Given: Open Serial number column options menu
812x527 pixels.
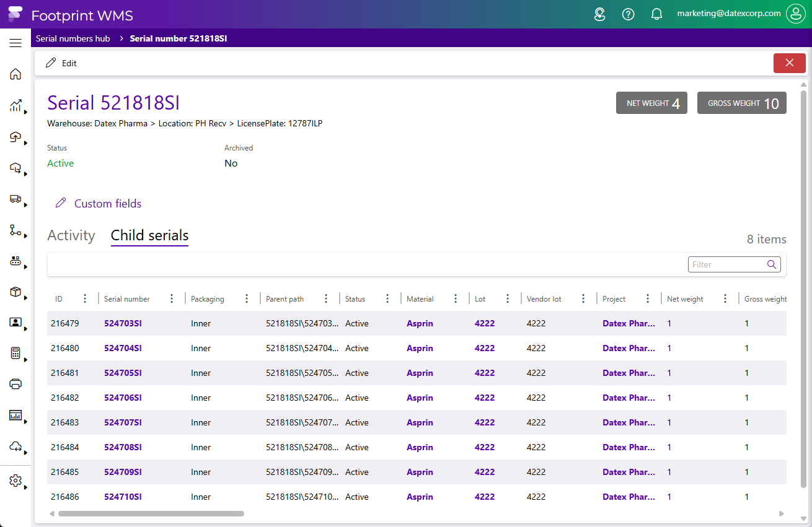Looking at the screenshot, I should coord(172,299).
